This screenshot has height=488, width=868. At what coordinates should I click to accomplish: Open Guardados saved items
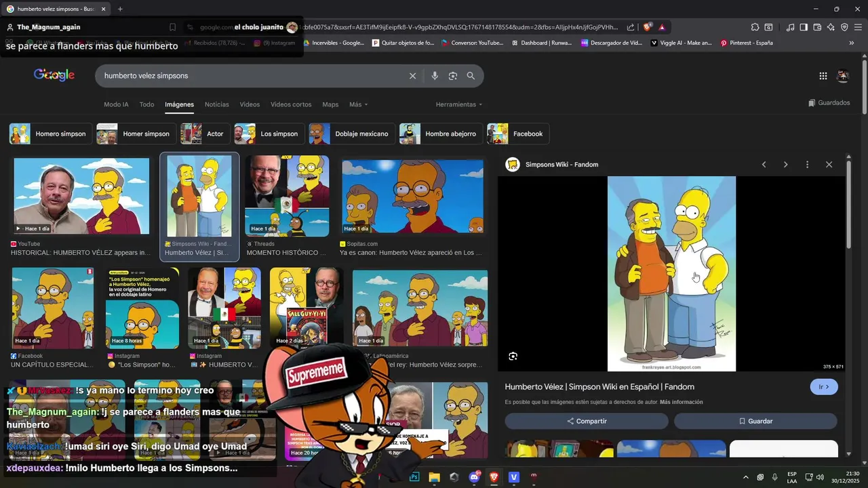[829, 103]
